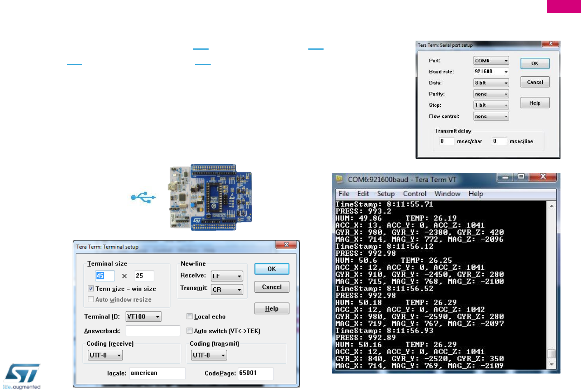
Task: Open the Terminal ID VT100 dropdown
Action: click(x=143, y=316)
